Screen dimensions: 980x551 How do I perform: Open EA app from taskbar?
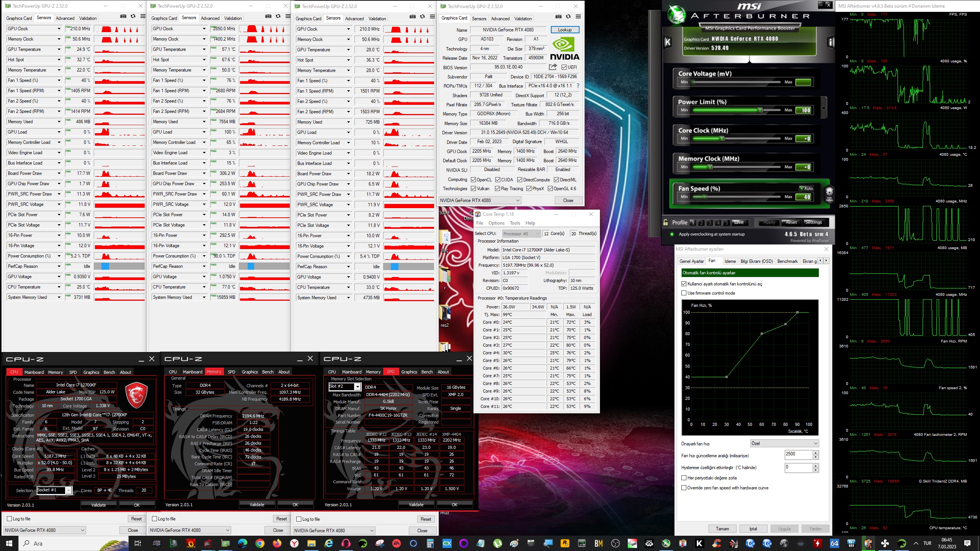pos(396,543)
